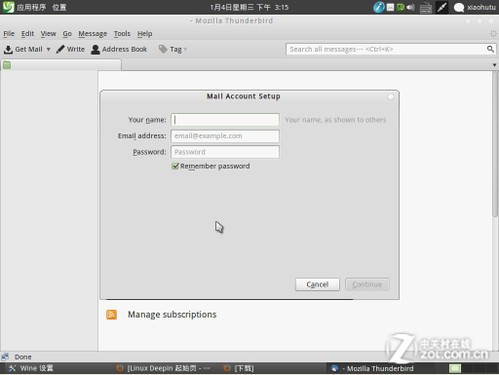This screenshot has width=499, height=375.
Task: Switch to Linux Deepin 起始页 taskbar window
Action: [x=163, y=368]
